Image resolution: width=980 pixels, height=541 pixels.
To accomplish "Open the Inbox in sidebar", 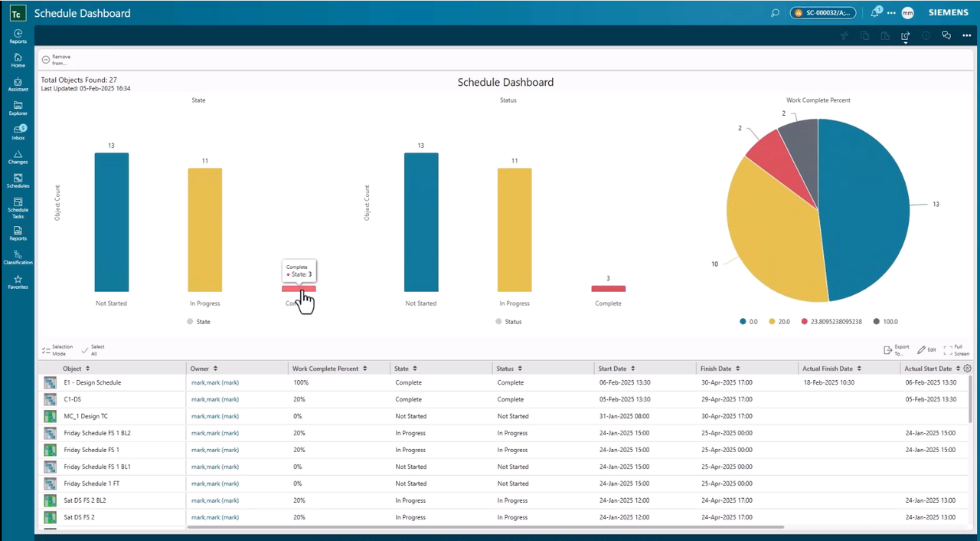I will 18,133.
